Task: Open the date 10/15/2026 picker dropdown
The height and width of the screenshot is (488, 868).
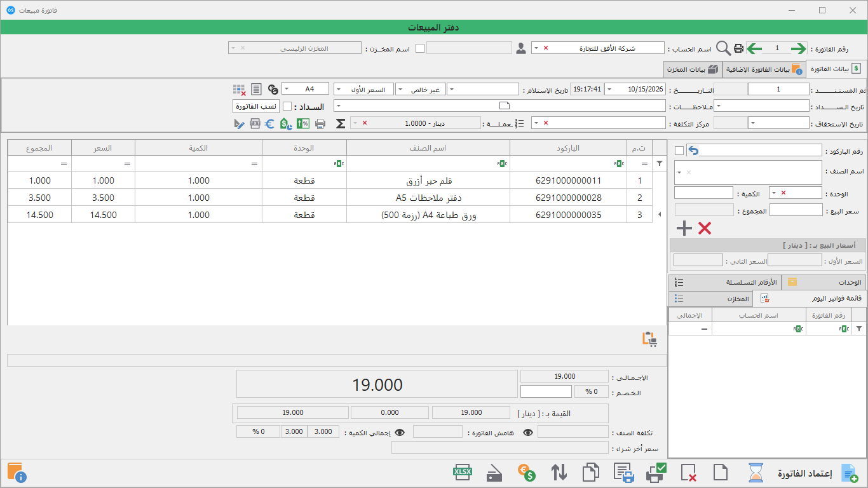Action: [609, 90]
